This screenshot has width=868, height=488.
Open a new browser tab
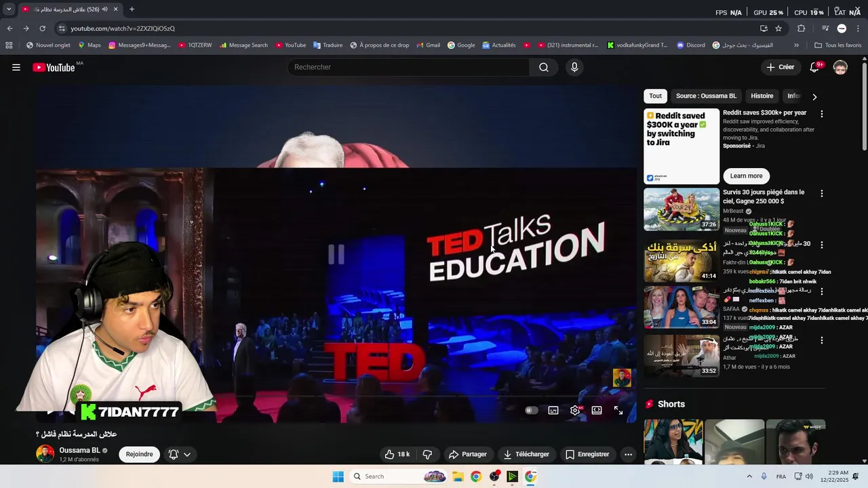pos(132,9)
